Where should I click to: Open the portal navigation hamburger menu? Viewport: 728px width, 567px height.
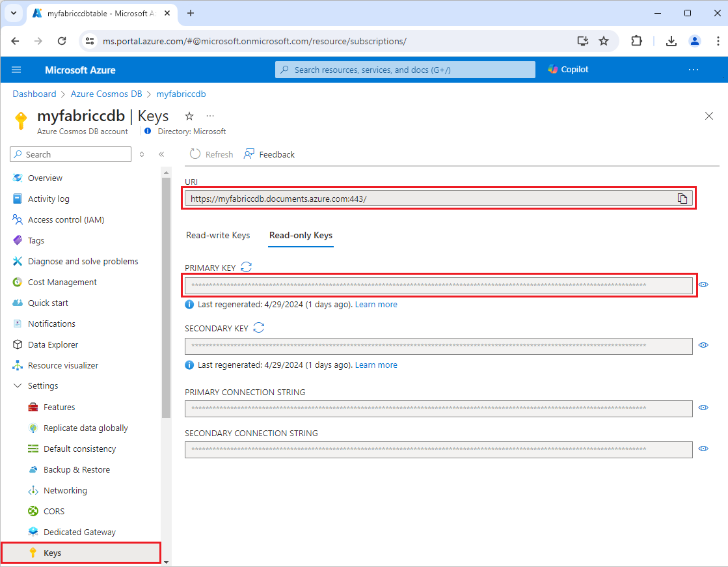[16, 70]
